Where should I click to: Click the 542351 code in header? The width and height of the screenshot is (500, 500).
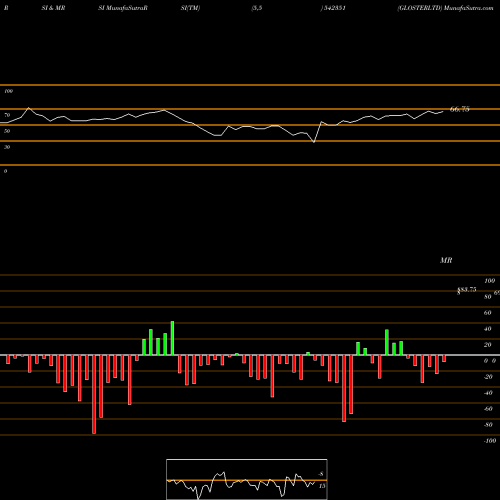pyautogui.click(x=334, y=8)
